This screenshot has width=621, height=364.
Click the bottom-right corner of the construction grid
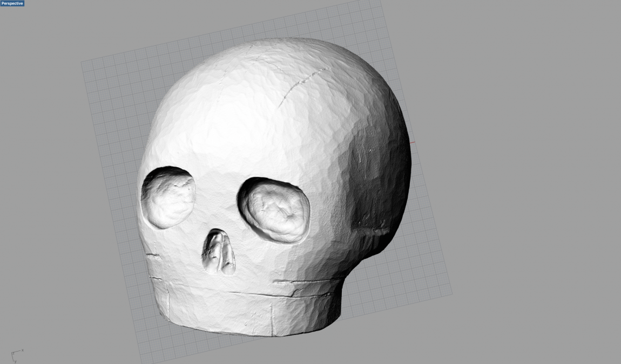(451, 294)
